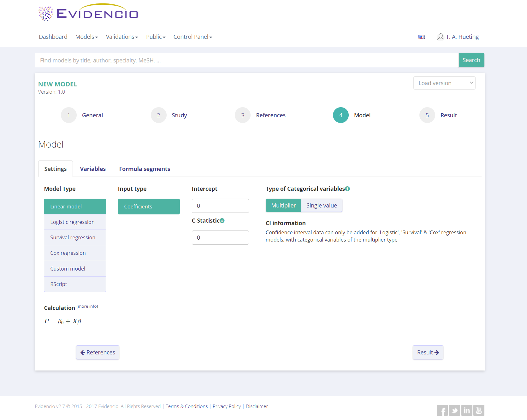Go back with the References button
527x420 pixels.
click(x=98, y=353)
